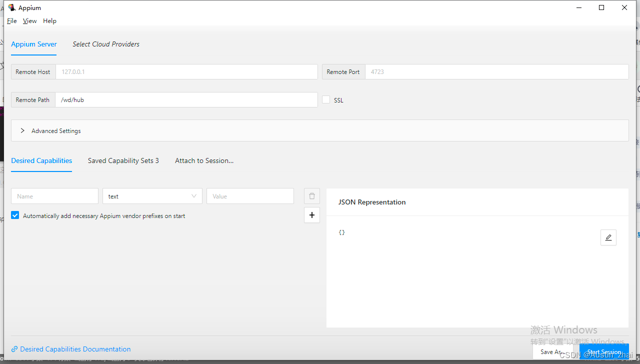Click the capability Name input field
The height and width of the screenshot is (364, 640).
point(55,196)
